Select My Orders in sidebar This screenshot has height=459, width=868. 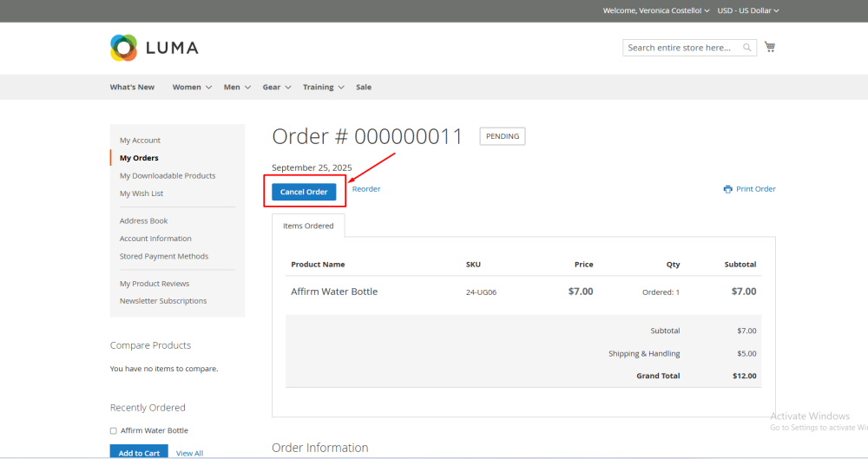[x=139, y=158]
